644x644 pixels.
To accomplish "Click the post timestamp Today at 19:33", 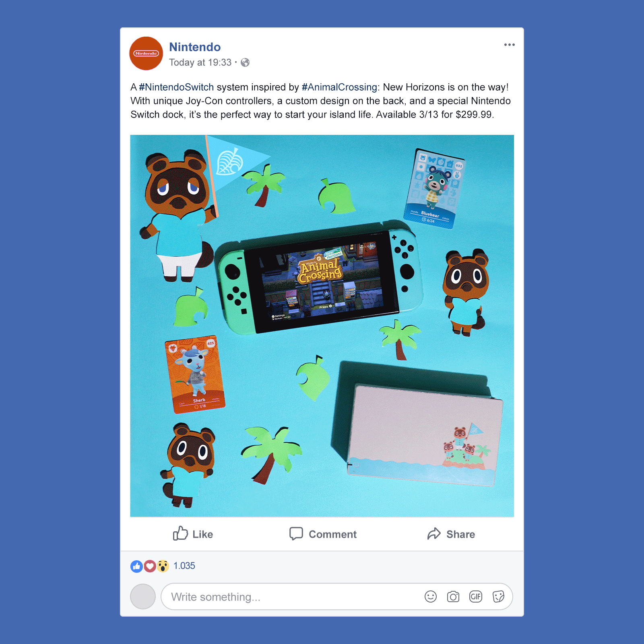I will (200, 62).
